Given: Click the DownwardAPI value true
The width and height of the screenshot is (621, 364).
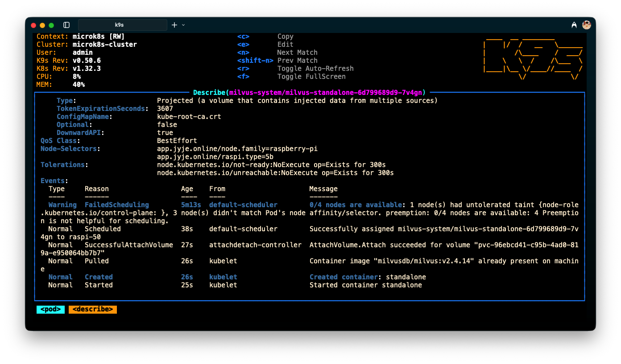Looking at the screenshot, I should [165, 133].
